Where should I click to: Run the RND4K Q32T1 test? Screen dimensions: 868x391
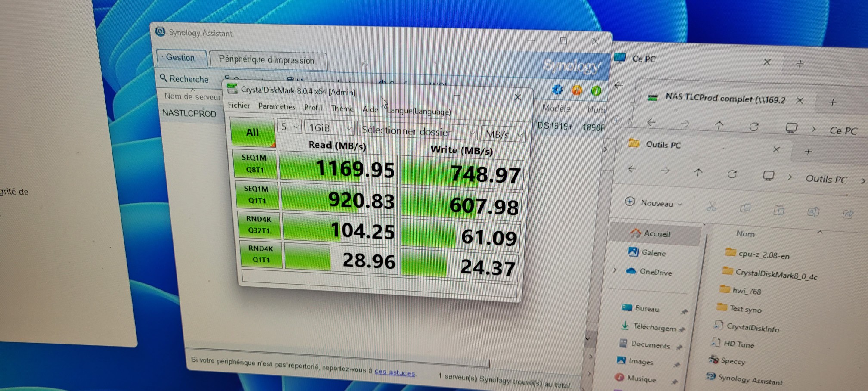pyautogui.click(x=259, y=224)
